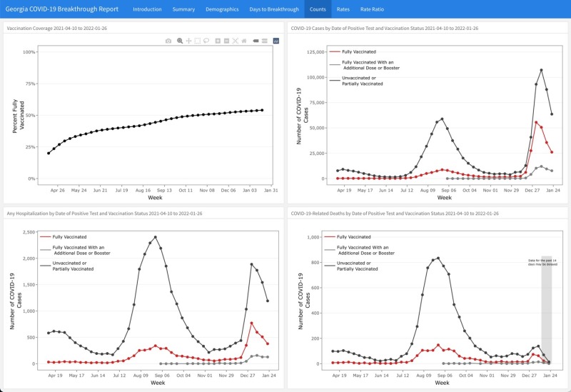Click first data point on vaccination coverage line

(x=49, y=153)
